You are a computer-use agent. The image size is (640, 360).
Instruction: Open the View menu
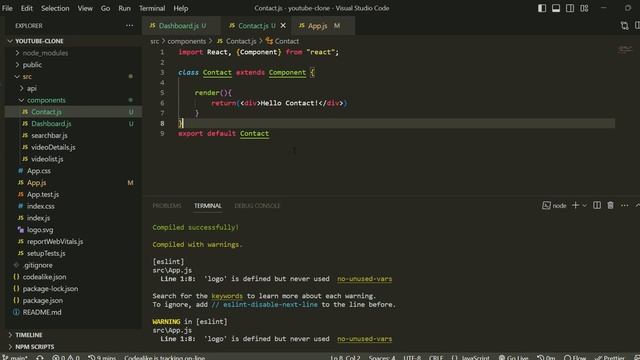pos(85,8)
